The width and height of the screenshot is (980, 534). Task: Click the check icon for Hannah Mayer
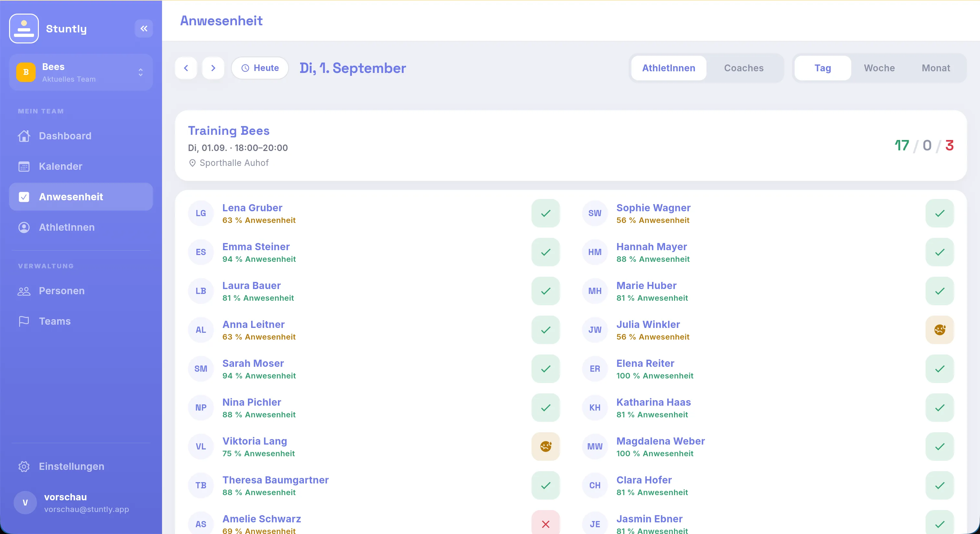(x=940, y=252)
